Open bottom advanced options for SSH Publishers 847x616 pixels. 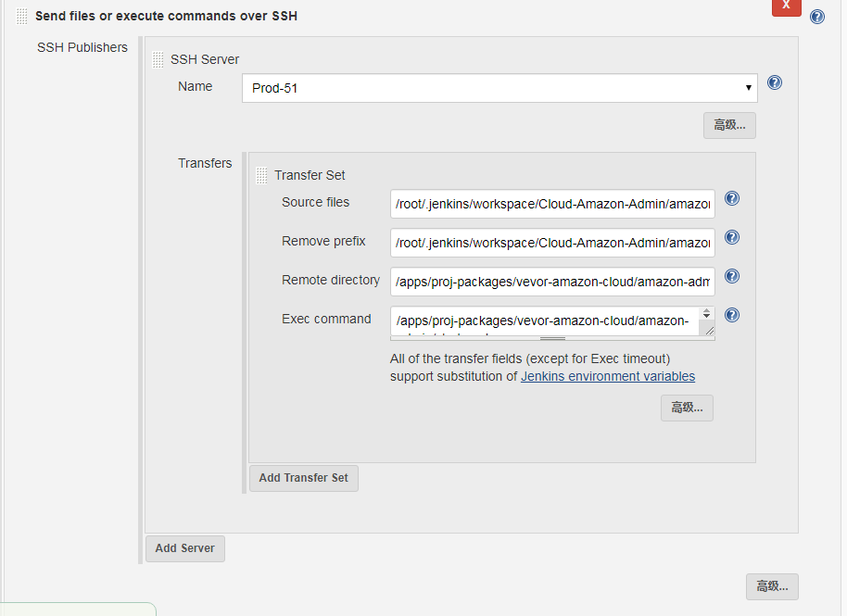coord(772,586)
